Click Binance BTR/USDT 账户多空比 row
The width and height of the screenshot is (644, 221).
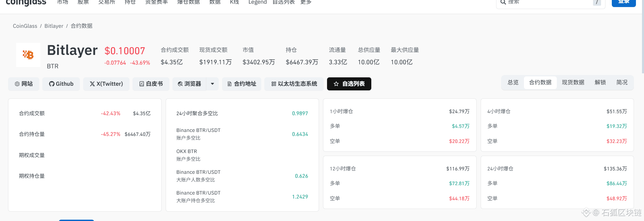(242, 134)
